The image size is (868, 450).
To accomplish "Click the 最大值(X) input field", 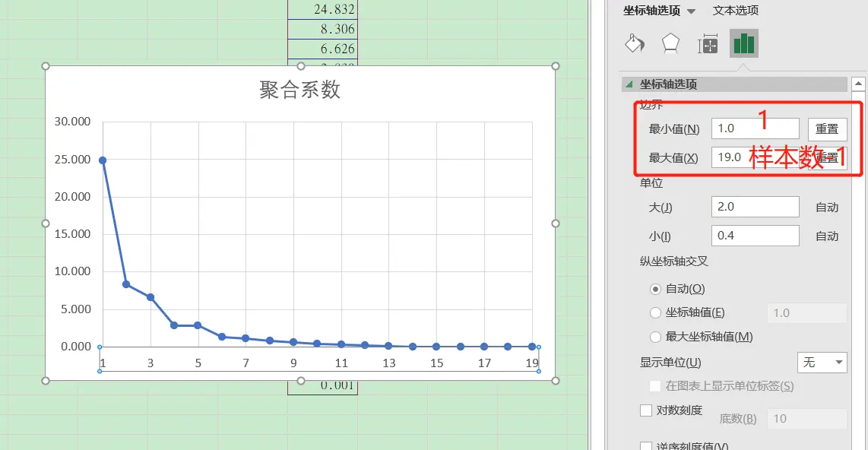I will coord(755,157).
